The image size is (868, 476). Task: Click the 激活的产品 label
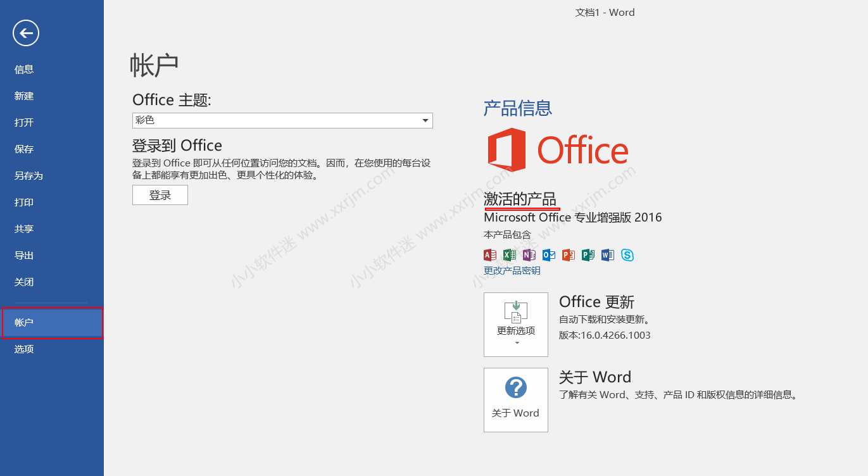coord(520,199)
